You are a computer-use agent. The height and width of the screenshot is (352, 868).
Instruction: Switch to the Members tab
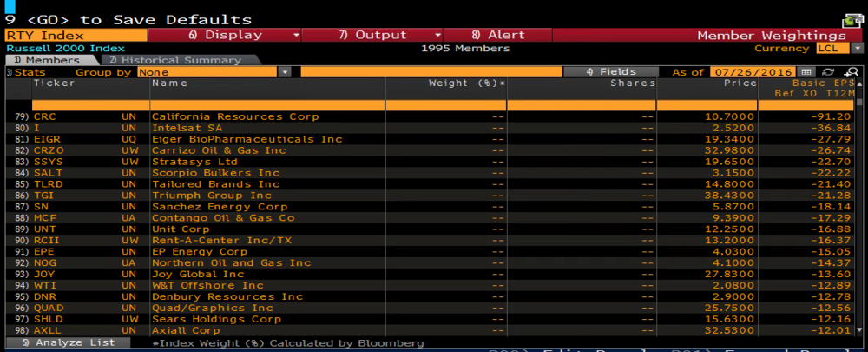[x=51, y=60]
